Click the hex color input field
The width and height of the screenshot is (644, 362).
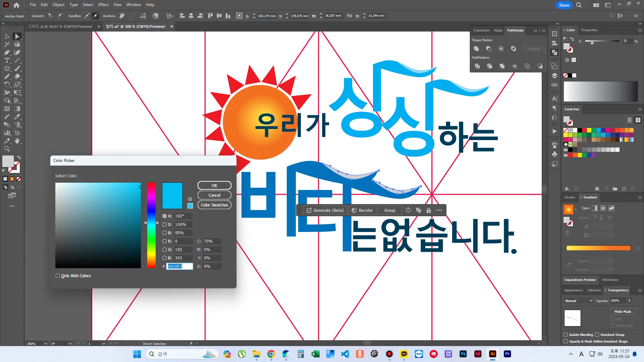[x=180, y=266]
